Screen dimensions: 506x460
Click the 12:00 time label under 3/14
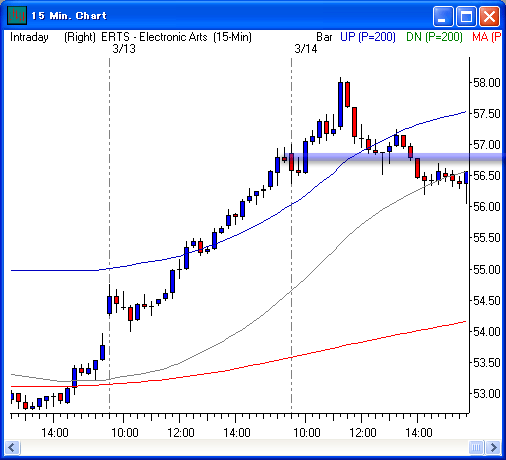(x=363, y=433)
